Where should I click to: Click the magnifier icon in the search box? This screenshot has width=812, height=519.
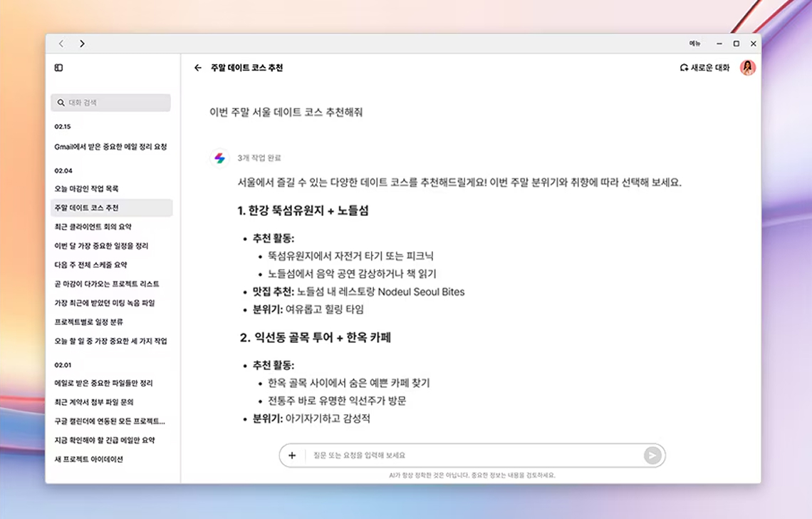click(60, 102)
